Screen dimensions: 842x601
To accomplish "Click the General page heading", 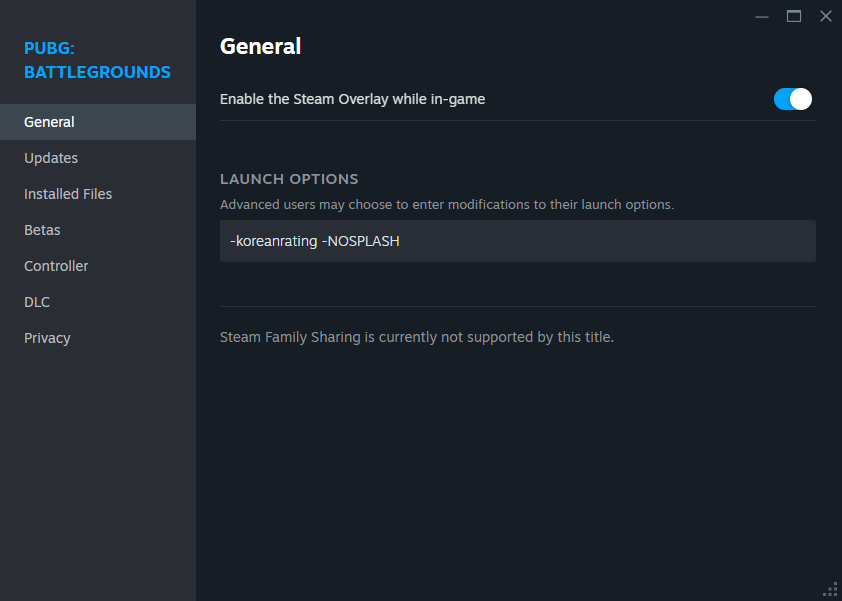I will (x=260, y=46).
